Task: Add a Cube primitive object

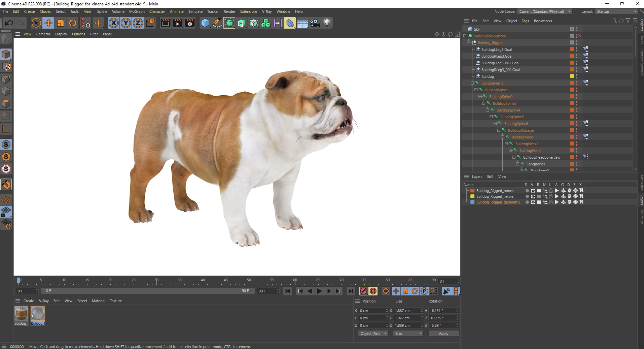Action: point(205,23)
